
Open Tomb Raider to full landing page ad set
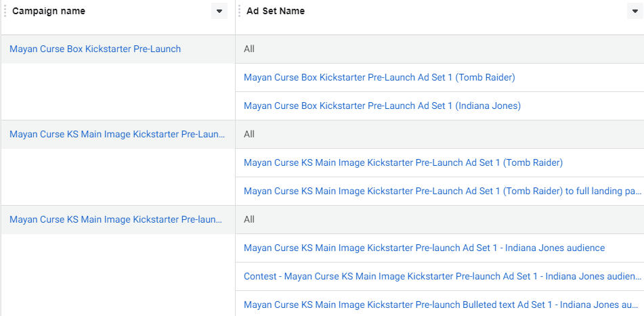coord(443,191)
